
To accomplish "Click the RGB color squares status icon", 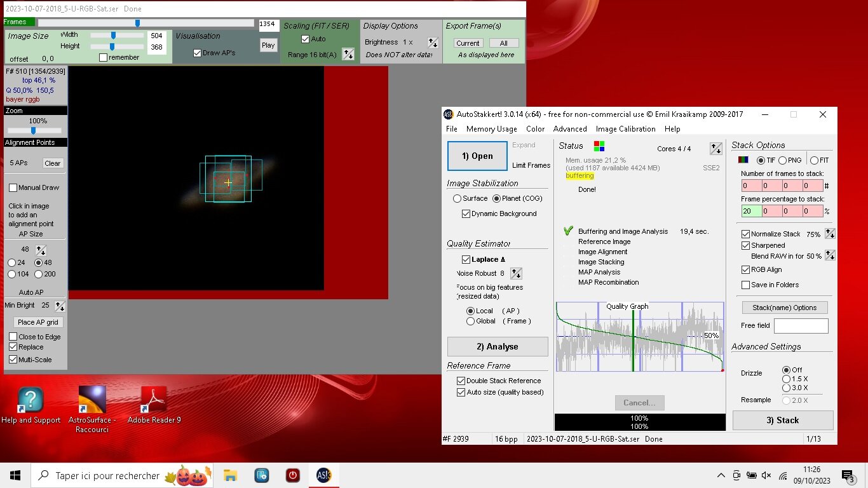I will (599, 146).
